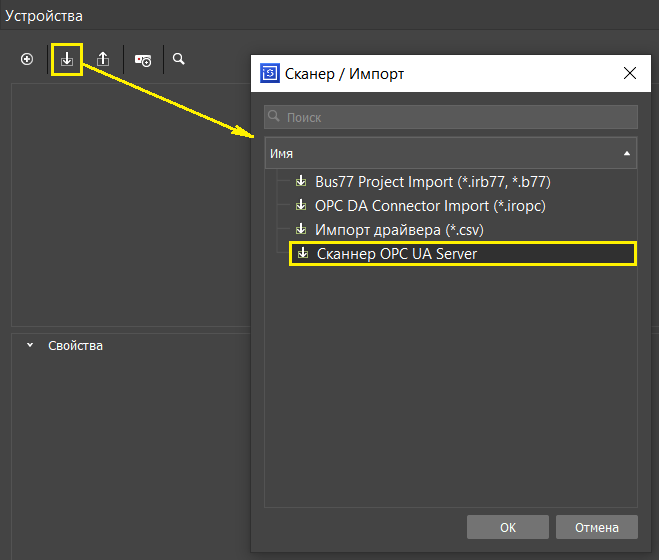Viewport: 659px width, 560px height.
Task: Click the record-with-plus toolbar icon
Action: [x=143, y=60]
